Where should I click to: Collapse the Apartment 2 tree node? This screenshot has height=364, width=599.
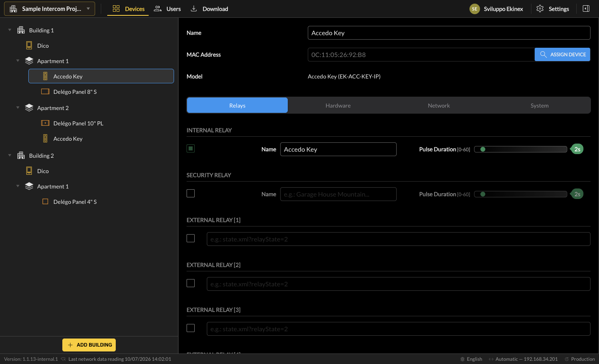point(18,108)
